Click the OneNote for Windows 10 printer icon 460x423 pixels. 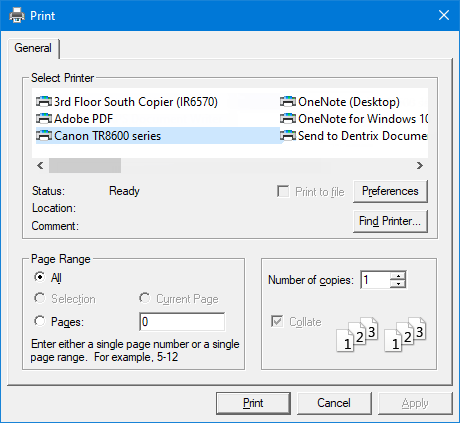click(288, 118)
